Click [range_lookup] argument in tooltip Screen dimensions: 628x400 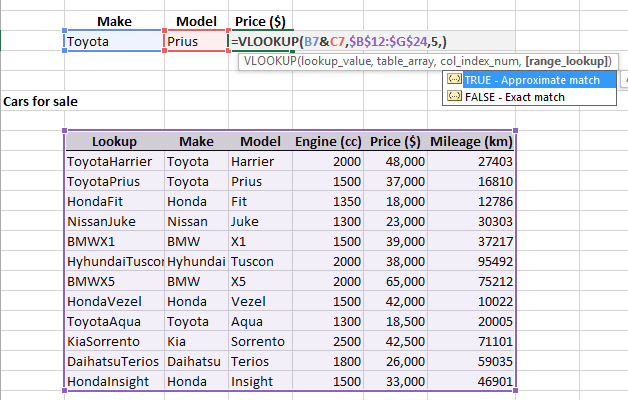(x=567, y=61)
